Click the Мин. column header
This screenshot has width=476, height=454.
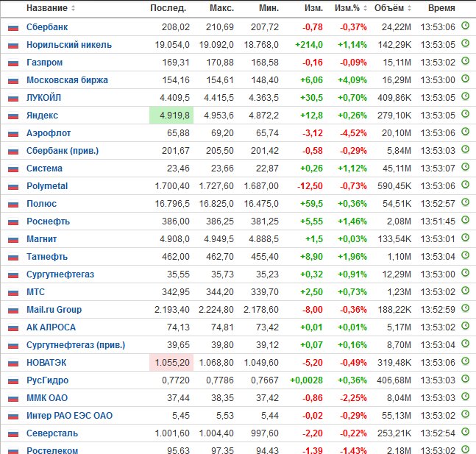pyautogui.click(x=269, y=8)
